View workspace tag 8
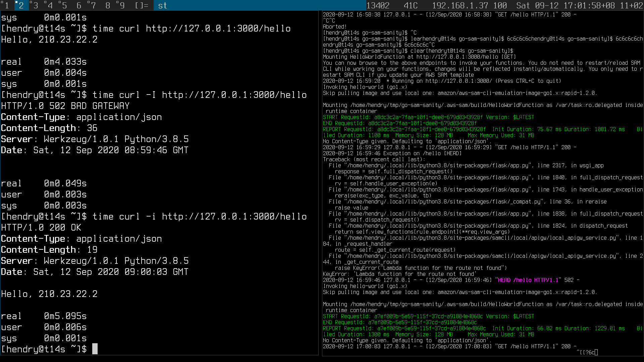Image resolution: width=644 pixels, height=362 pixels. click(108, 5)
